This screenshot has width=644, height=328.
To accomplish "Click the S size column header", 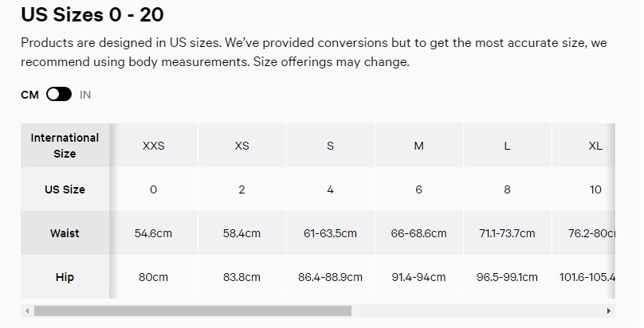I will (330, 146).
